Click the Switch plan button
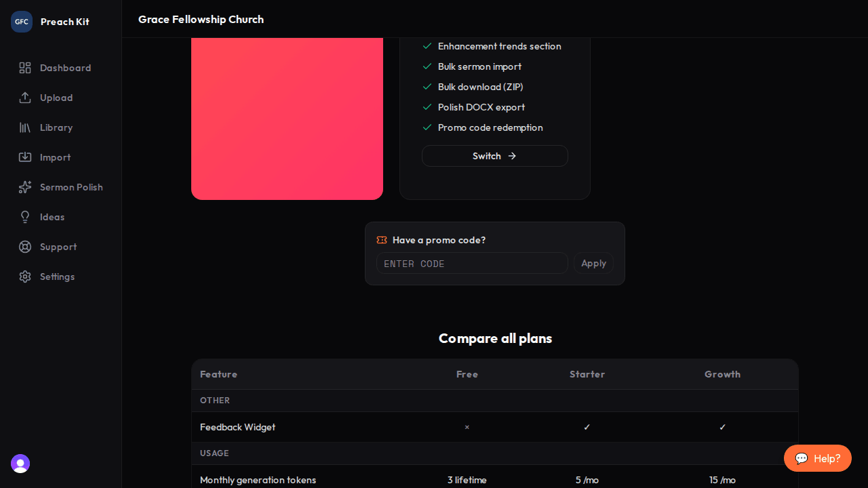The height and width of the screenshot is (488, 868). [494, 156]
